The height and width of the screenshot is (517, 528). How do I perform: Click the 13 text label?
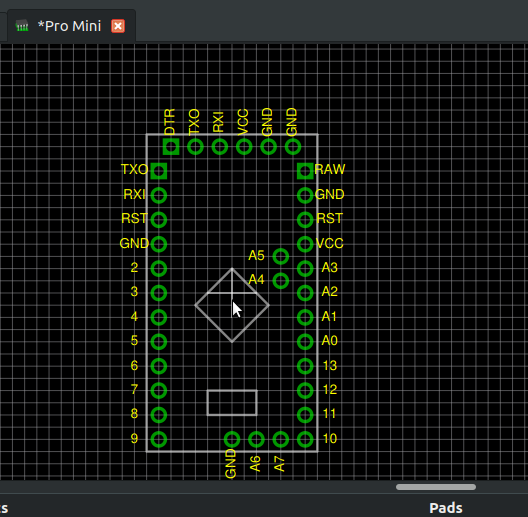coord(330,365)
